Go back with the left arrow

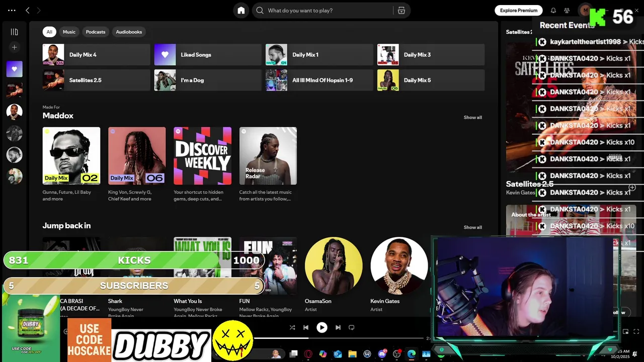[x=28, y=10]
